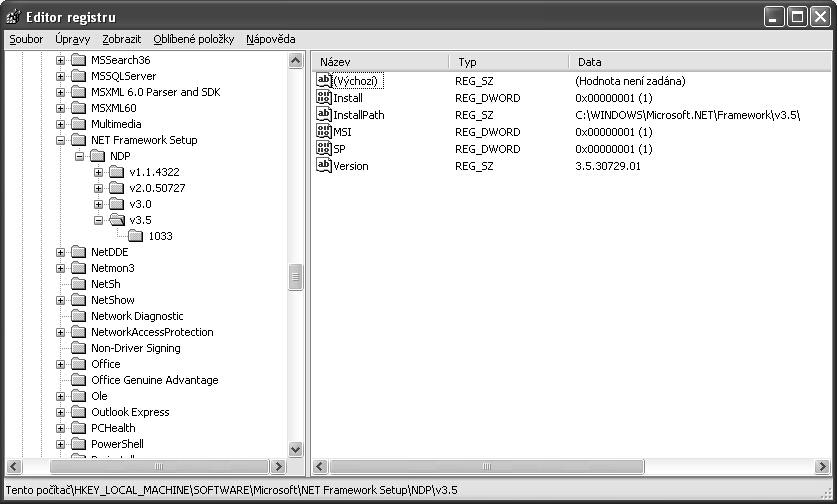
Task: Click the MSI DWORD value icon
Action: pos(323,131)
